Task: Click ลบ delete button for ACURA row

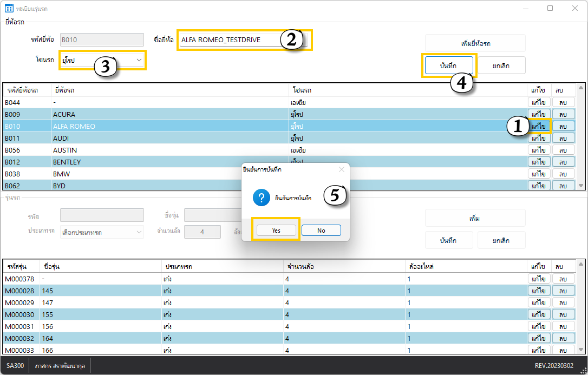Action: click(x=563, y=114)
